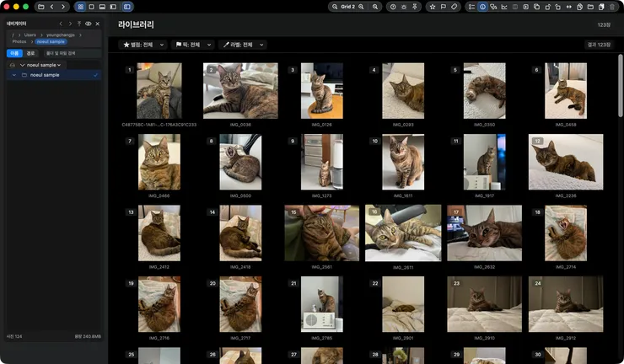Select thumbnail IMG_2611
This screenshot has height=364, width=624.
403,233
